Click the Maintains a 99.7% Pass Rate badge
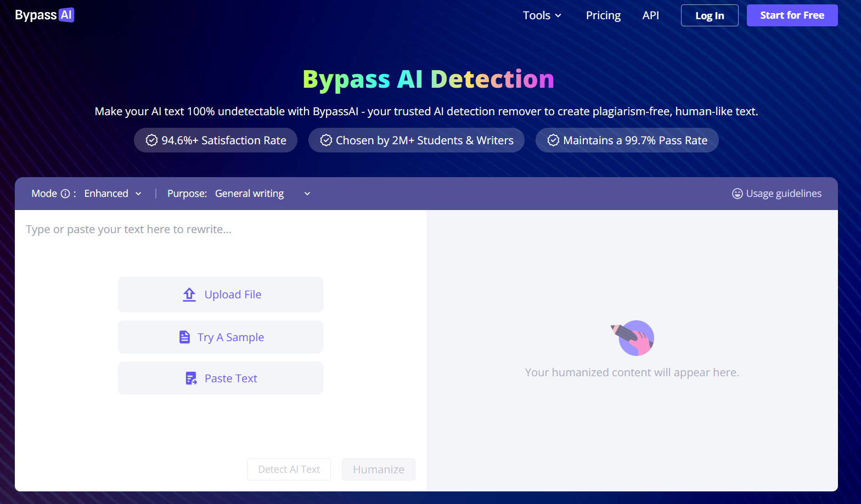The image size is (861, 504). (x=627, y=140)
